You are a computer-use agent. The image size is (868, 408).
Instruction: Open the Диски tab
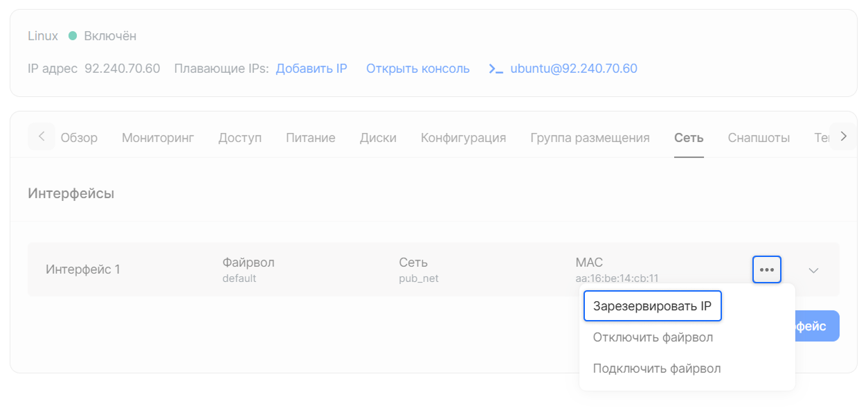tap(378, 137)
